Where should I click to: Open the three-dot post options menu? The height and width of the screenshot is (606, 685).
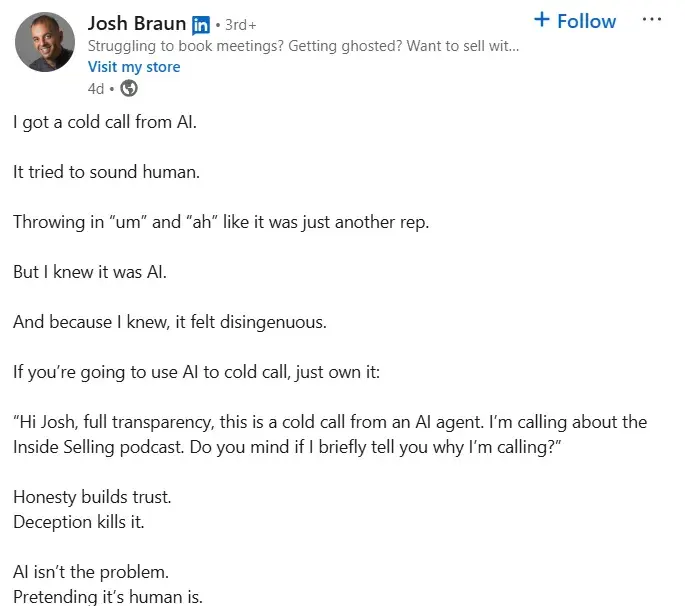pos(651,20)
